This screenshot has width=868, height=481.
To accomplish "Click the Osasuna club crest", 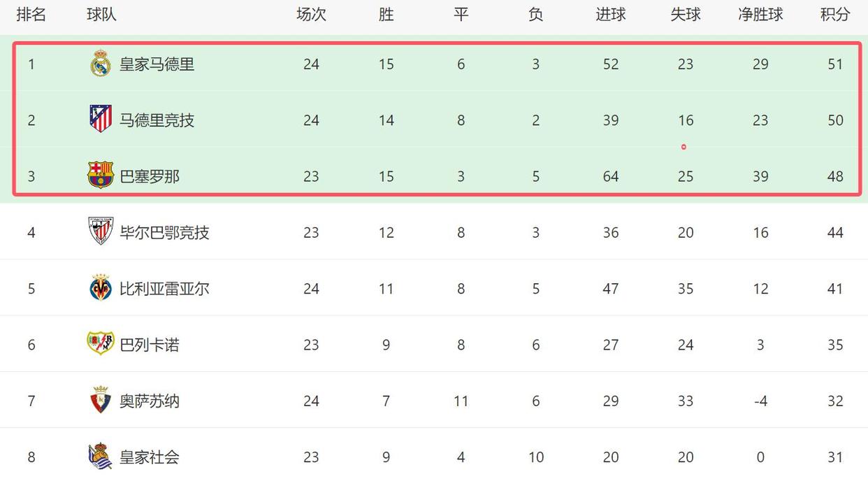I will [x=101, y=399].
